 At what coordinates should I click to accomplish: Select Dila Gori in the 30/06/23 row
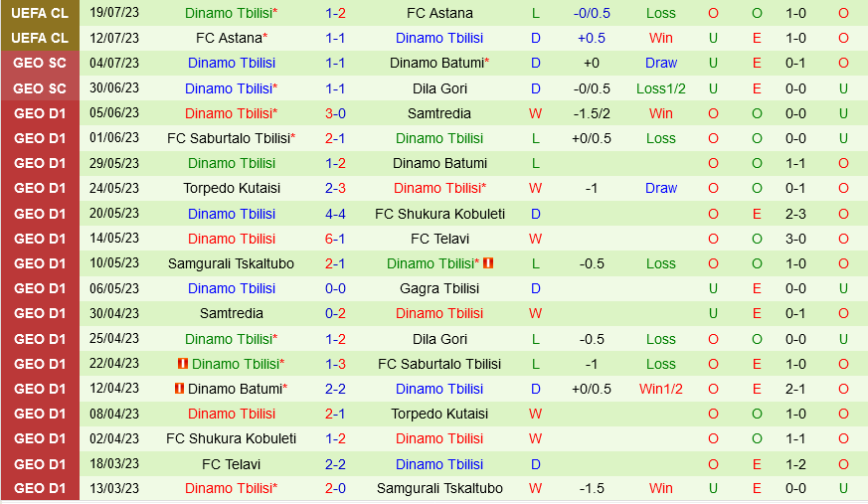(x=439, y=87)
